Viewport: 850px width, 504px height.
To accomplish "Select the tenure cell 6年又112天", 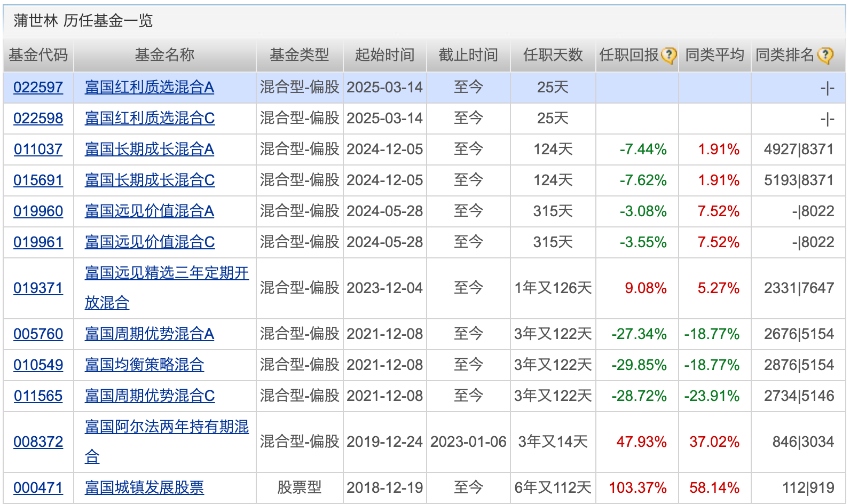I will pyautogui.click(x=553, y=488).
